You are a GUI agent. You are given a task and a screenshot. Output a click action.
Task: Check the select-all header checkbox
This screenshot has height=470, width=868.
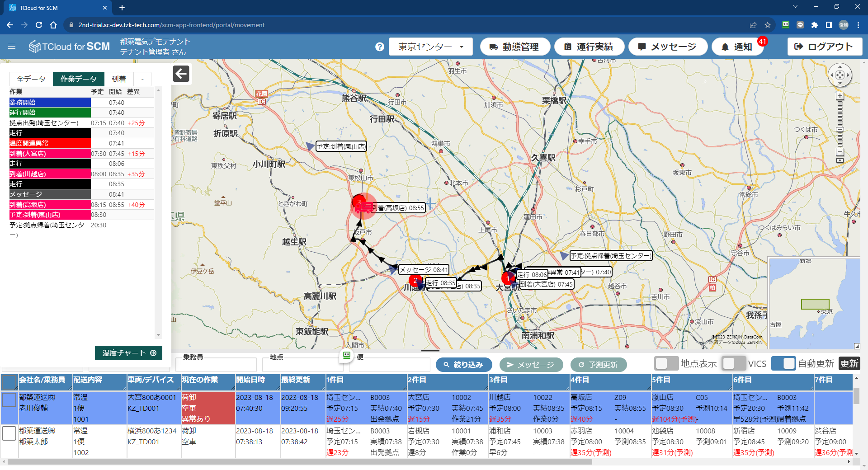point(9,382)
